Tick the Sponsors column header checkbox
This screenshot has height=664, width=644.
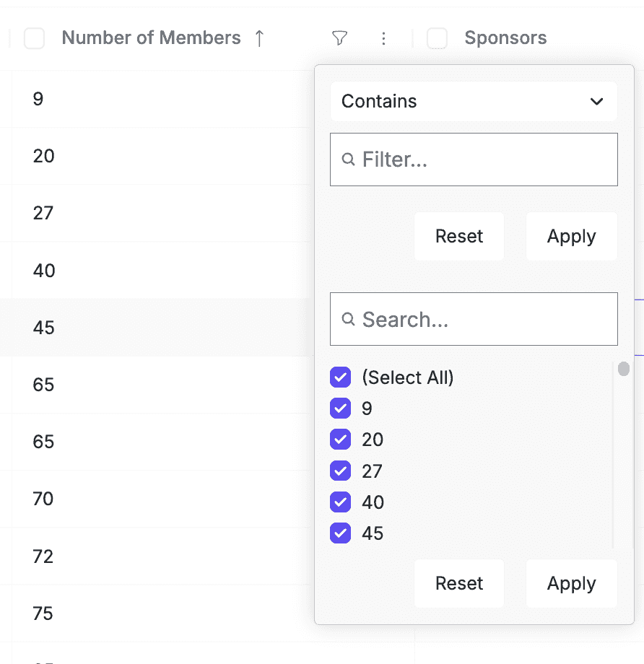[x=438, y=38]
